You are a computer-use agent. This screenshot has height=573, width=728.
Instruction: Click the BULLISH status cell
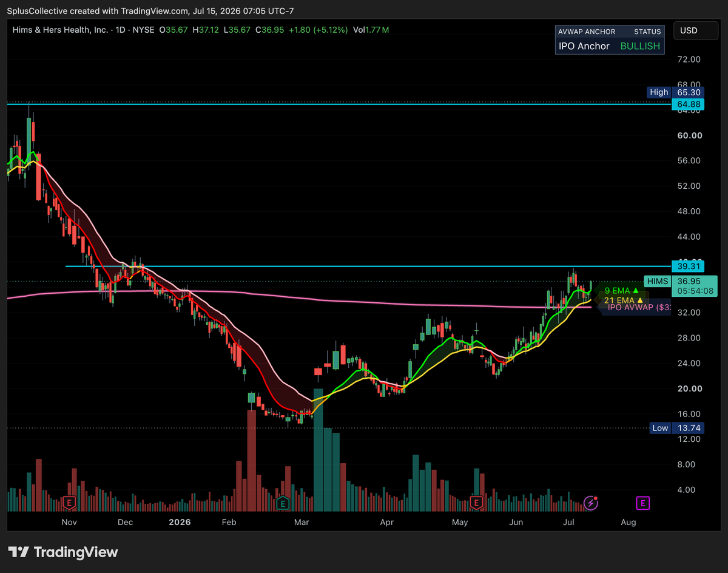640,46
